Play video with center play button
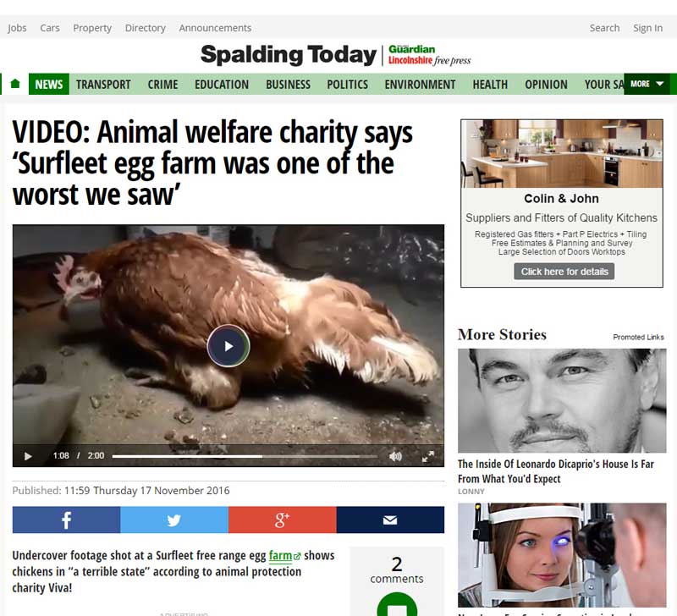This screenshot has width=677, height=616. coord(228,346)
